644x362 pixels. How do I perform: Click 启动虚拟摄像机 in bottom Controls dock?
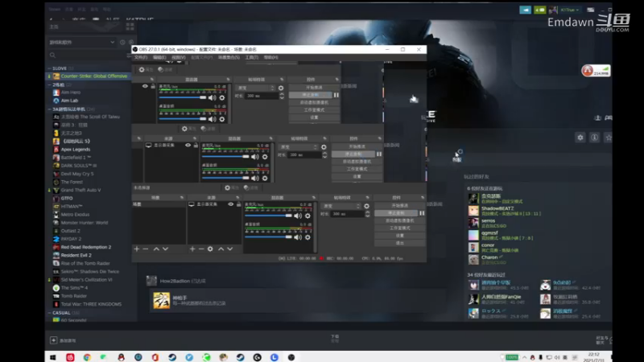coord(399,220)
